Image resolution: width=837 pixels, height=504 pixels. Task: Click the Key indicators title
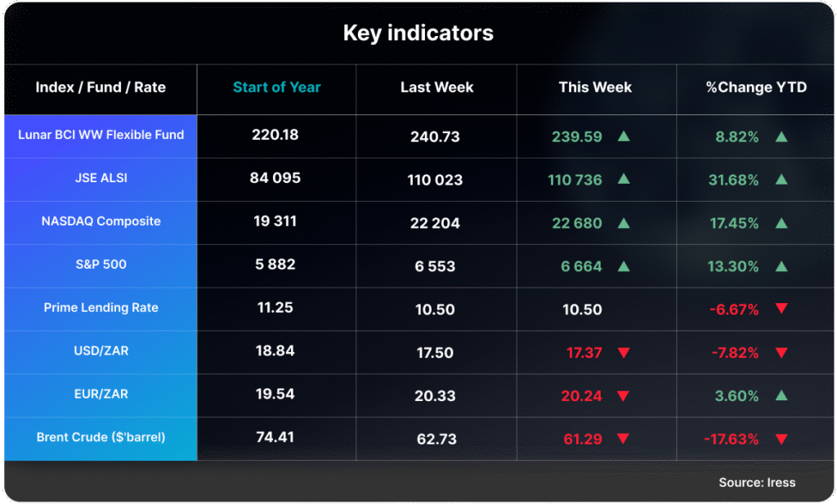click(x=418, y=33)
